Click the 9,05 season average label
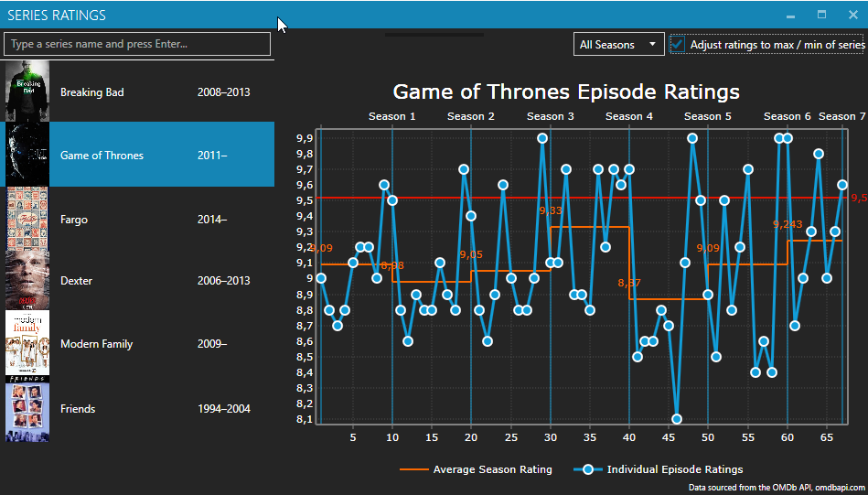 pos(471,254)
